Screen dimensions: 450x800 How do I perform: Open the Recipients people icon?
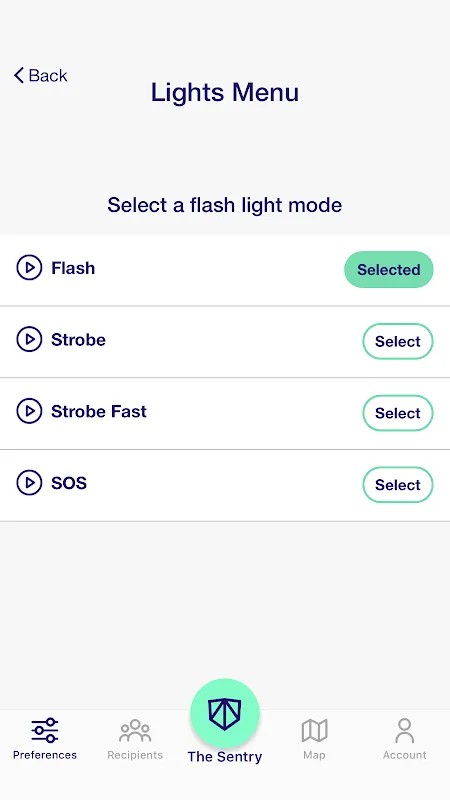135,731
